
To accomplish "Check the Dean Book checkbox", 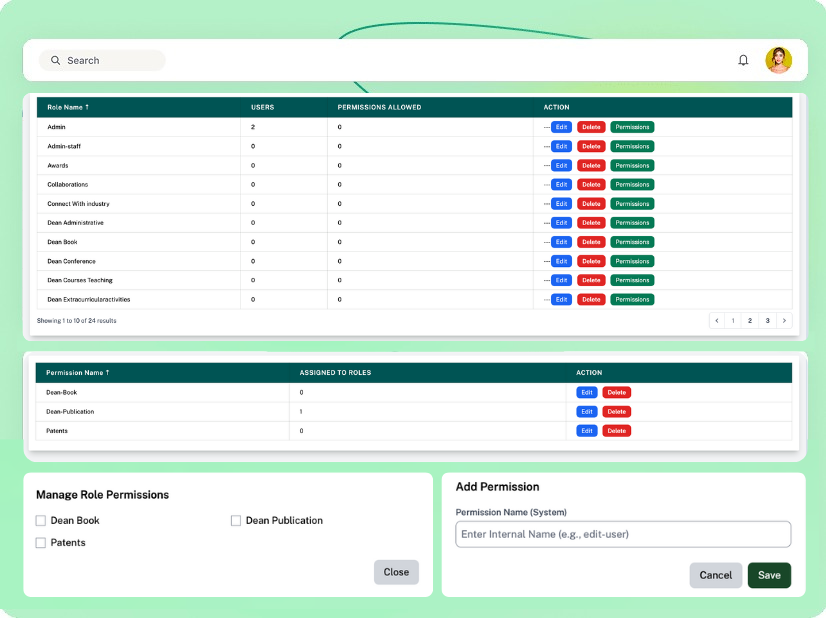I will tap(41, 521).
